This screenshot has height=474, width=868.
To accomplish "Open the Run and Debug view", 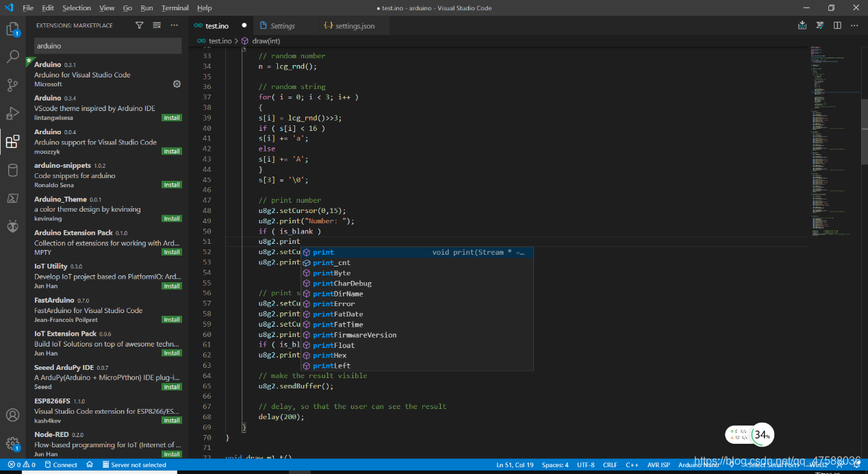I will (12, 113).
